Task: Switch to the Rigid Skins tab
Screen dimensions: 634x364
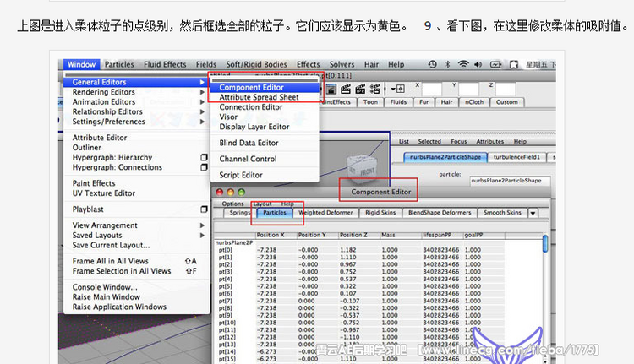Action: [380, 213]
